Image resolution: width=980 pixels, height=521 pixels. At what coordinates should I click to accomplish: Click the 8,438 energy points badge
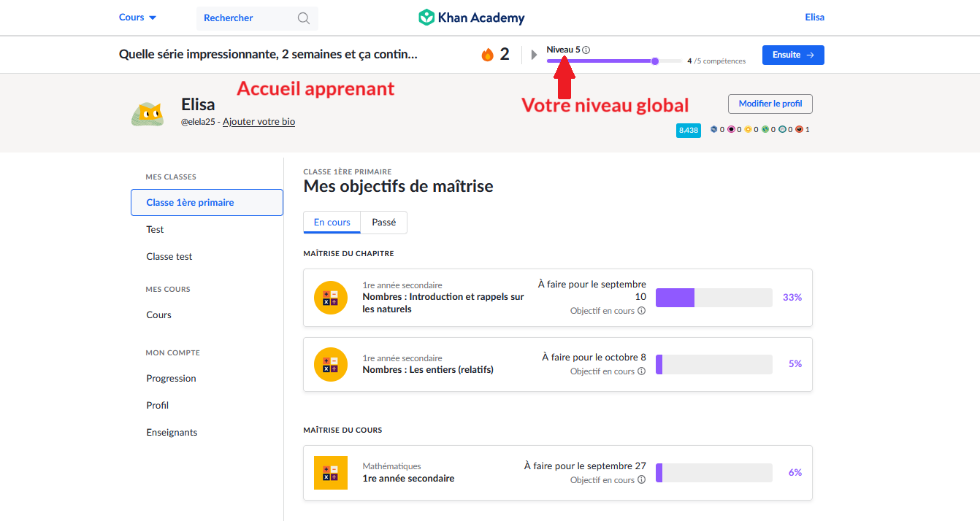pos(689,130)
